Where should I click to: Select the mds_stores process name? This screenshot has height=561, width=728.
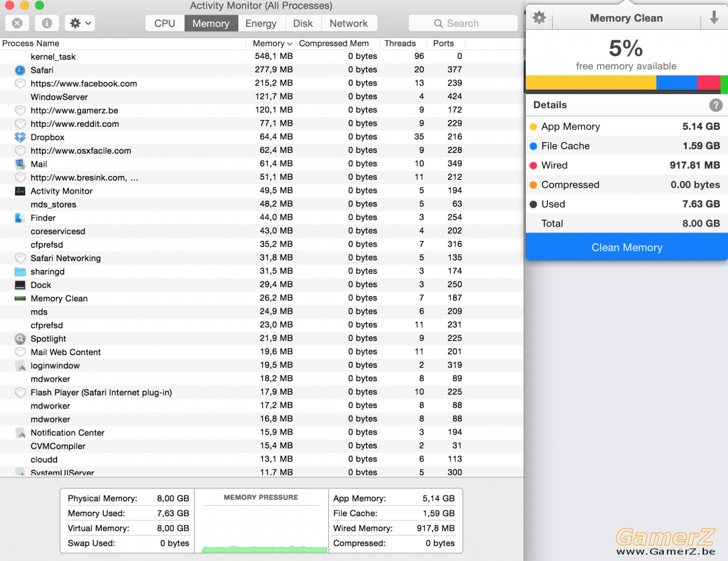(53, 205)
